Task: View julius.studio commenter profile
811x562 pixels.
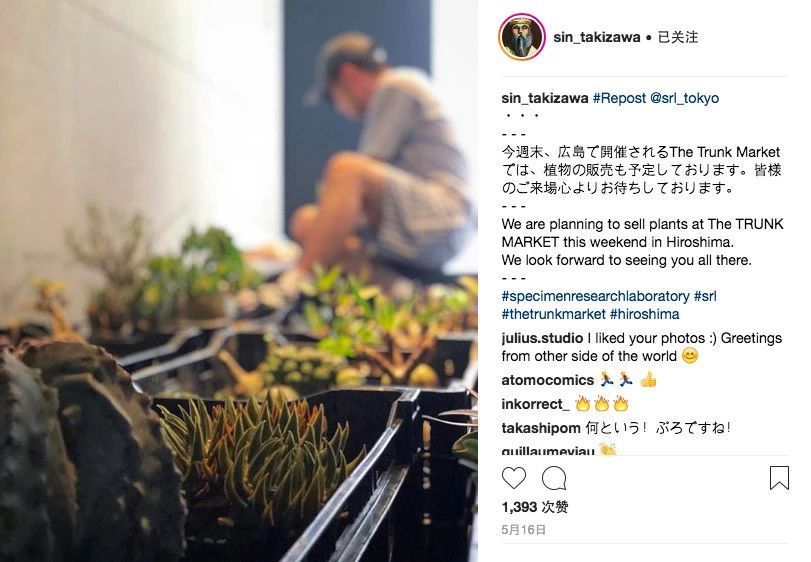Action: tap(542, 338)
